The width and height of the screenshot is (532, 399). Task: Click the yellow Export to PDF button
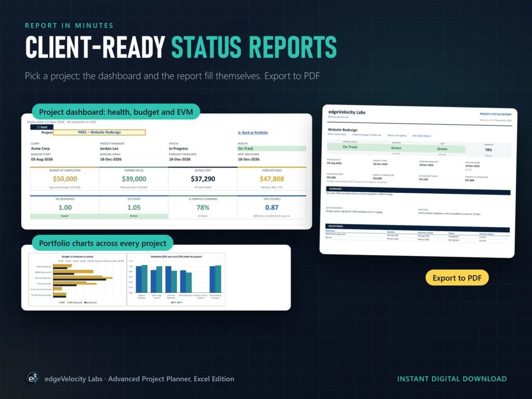point(457,278)
